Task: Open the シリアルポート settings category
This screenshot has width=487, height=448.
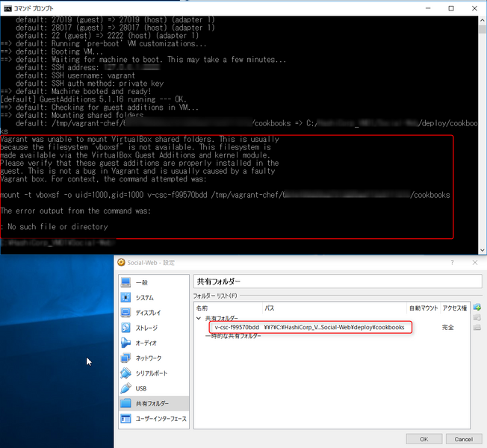Action: point(150,373)
